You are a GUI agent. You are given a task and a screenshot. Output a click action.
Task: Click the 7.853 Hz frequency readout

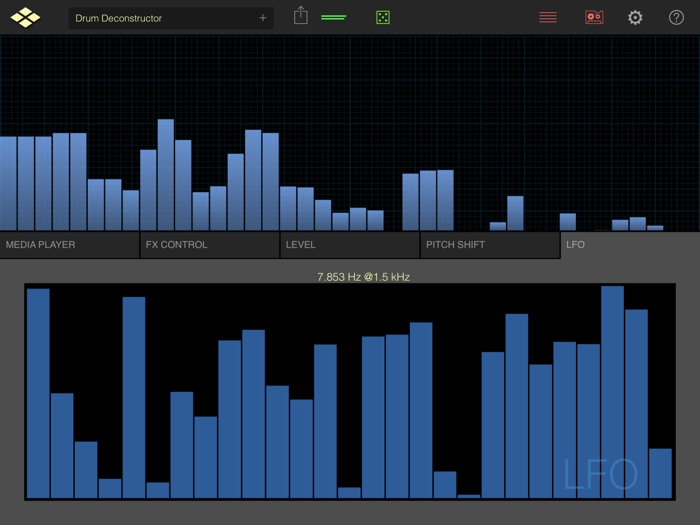(363, 277)
